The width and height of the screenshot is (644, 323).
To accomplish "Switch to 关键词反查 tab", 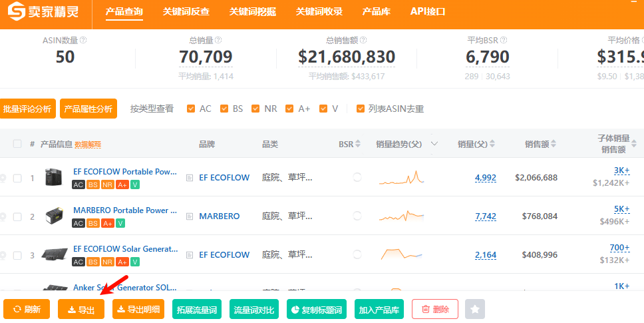I will (x=186, y=11).
